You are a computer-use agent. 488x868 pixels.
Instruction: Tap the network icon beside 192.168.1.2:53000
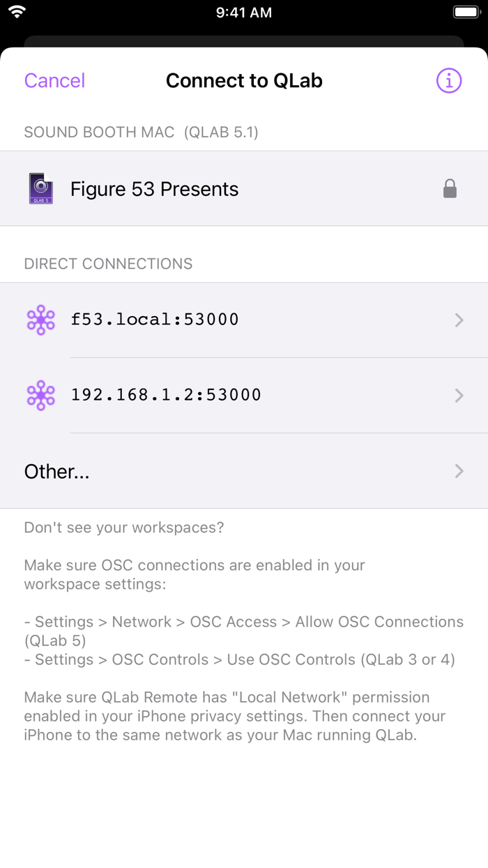(x=40, y=395)
